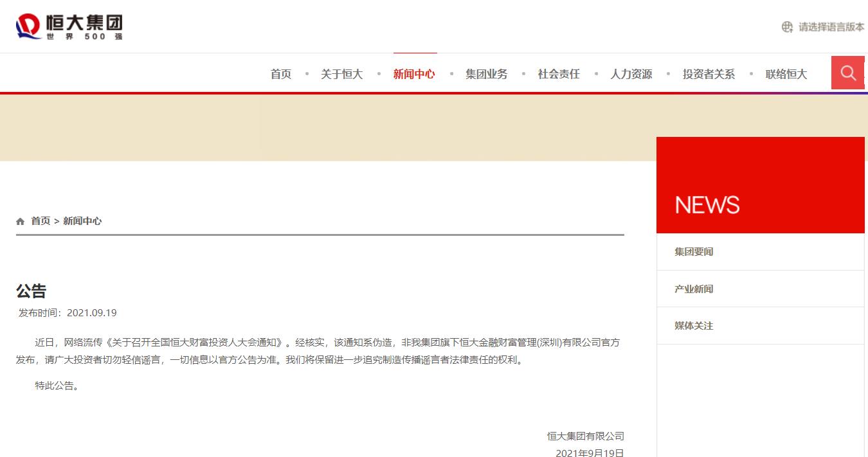The height and width of the screenshot is (457, 868).
Task: Click the 世界500强 tagline under the logo
Action: [x=84, y=37]
